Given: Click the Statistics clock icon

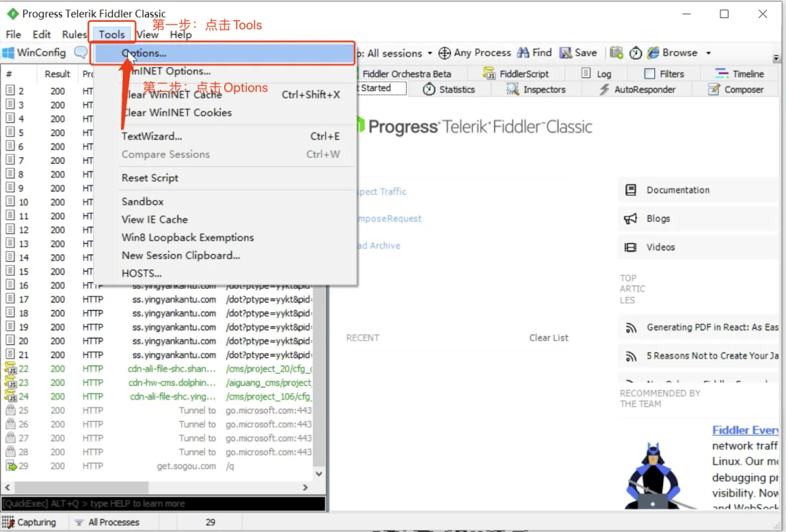Looking at the screenshot, I should [x=429, y=90].
